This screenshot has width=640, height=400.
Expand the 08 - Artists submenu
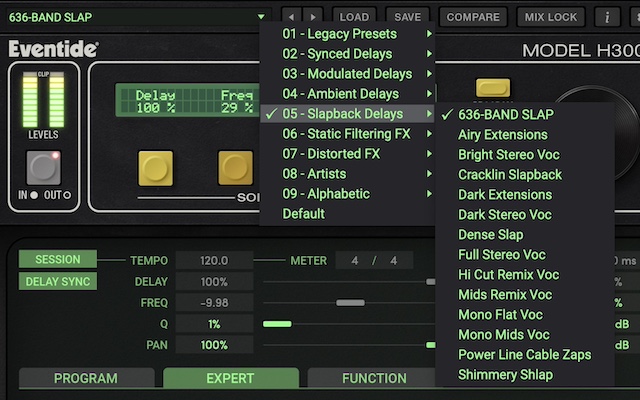347,174
